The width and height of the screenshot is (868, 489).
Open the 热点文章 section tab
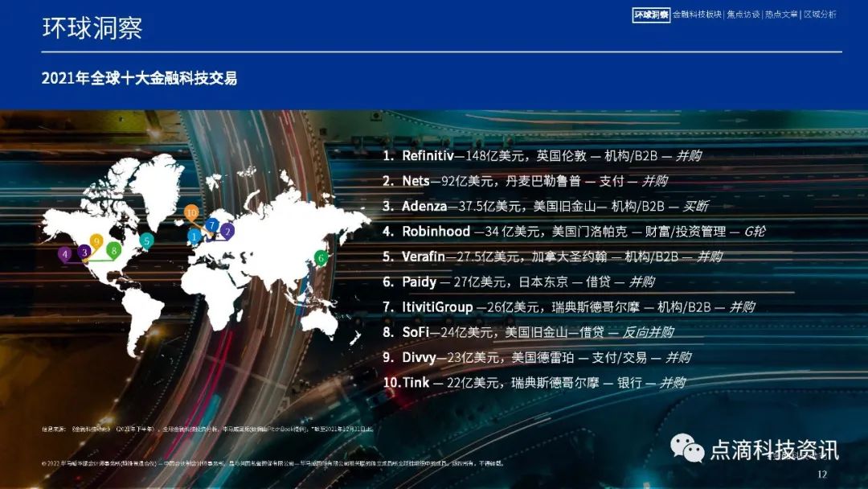pos(781,15)
